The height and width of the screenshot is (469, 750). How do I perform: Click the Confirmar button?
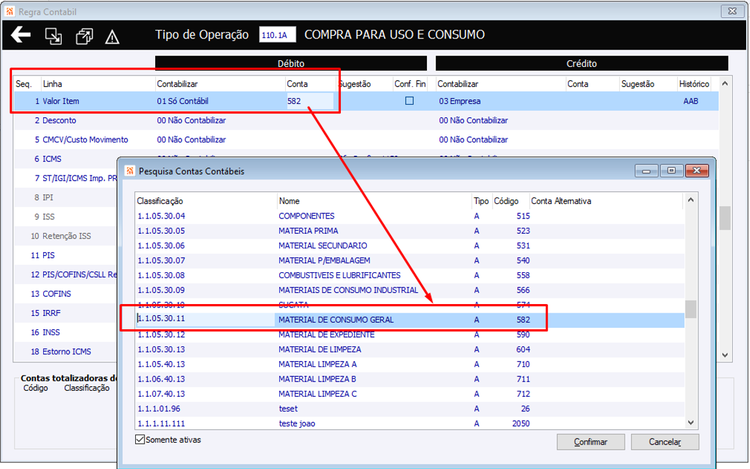click(x=590, y=442)
